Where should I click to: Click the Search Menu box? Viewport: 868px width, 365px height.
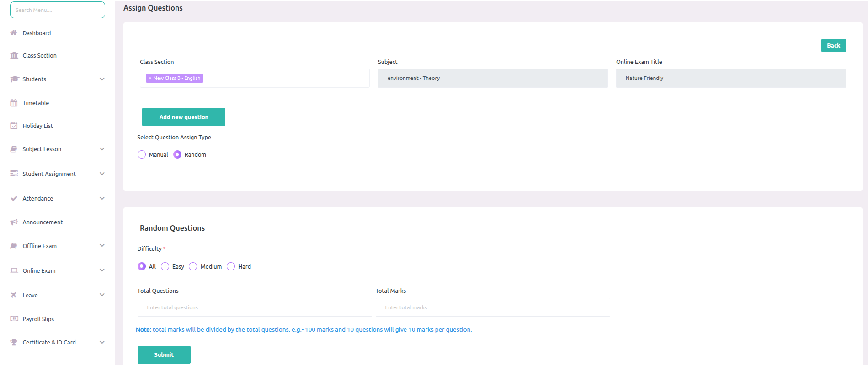[58, 10]
